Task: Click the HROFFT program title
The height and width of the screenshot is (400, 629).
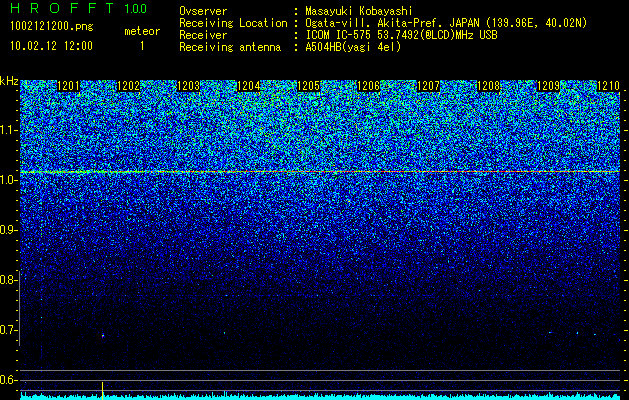Action: (x=62, y=8)
